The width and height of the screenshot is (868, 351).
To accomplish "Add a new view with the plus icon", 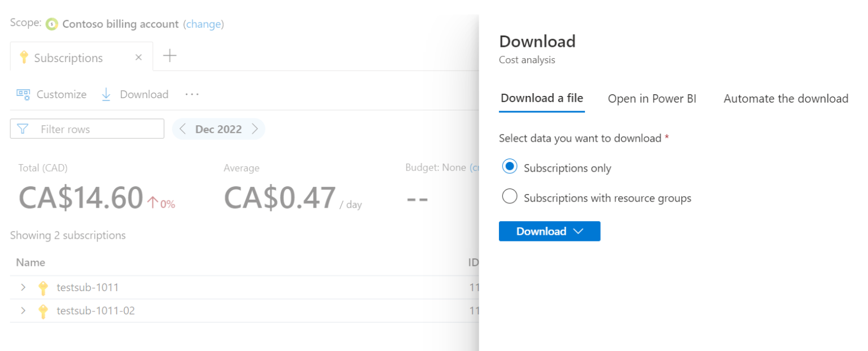I will [x=168, y=55].
